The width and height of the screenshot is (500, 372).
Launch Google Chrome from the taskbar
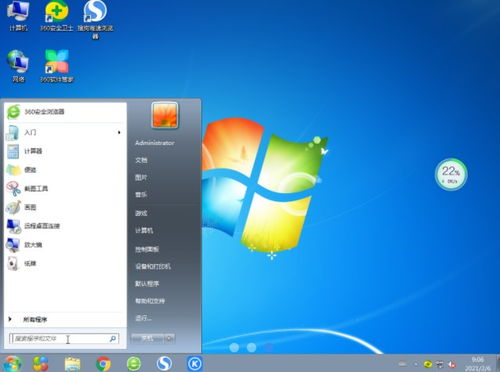(x=104, y=363)
